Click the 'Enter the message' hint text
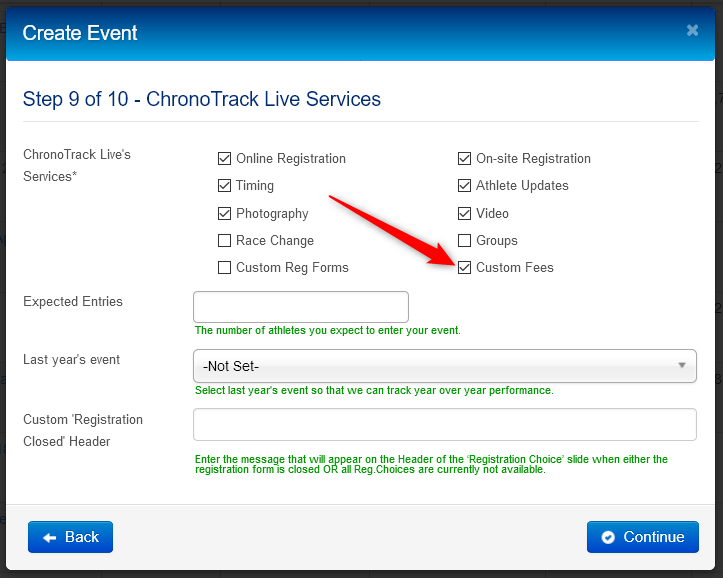Screen dimensions: 723x578 (431, 464)
